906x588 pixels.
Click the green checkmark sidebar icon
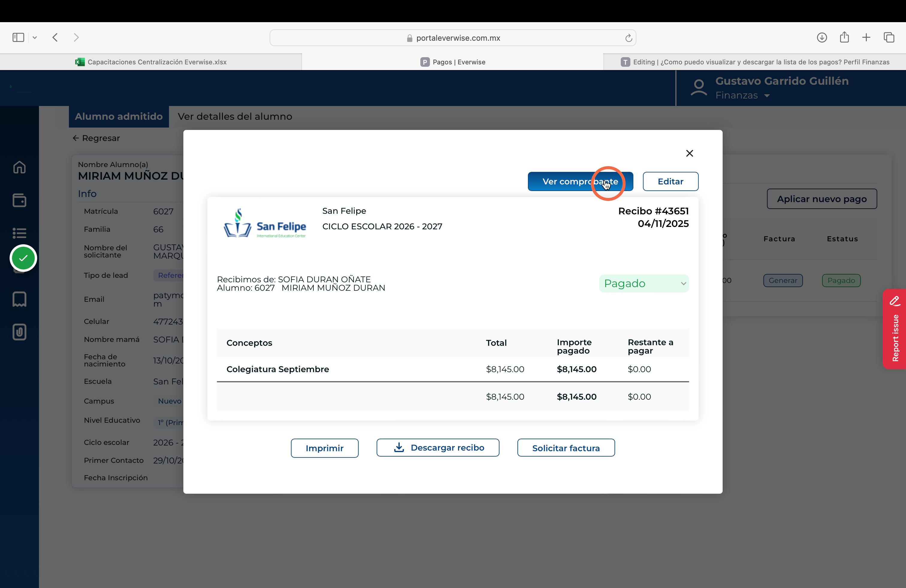click(23, 258)
